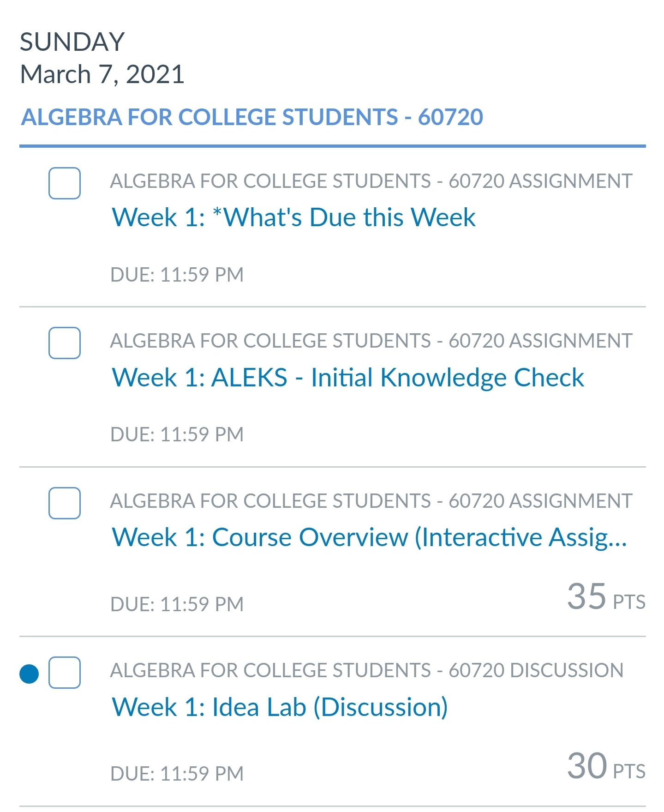Click due time beside 30 PTS
Viewport: 664px width, 812px height.
[177, 774]
